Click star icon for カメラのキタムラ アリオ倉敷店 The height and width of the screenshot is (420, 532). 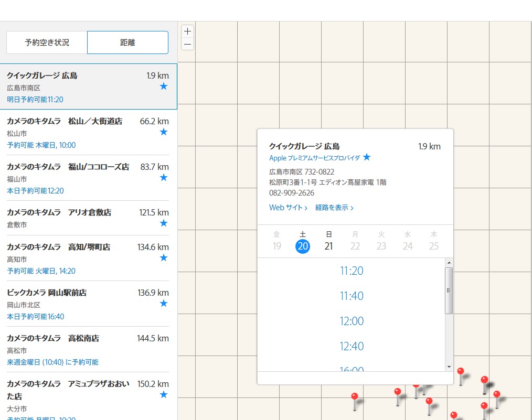pos(163,223)
